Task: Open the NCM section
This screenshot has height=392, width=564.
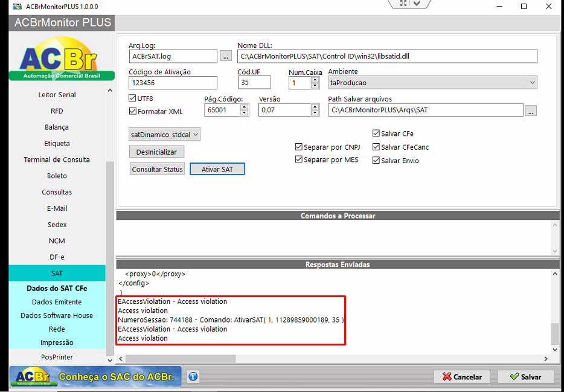Action: click(x=57, y=240)
